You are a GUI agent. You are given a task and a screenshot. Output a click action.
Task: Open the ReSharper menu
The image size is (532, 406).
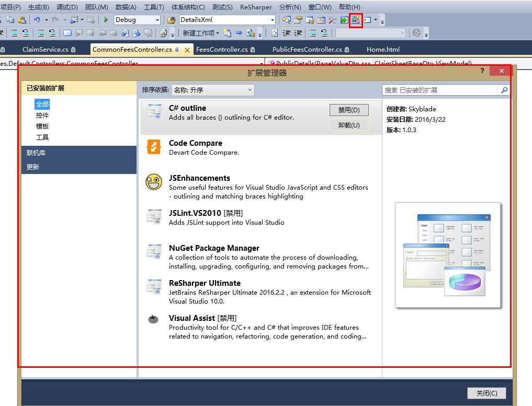tap(256, 7)
